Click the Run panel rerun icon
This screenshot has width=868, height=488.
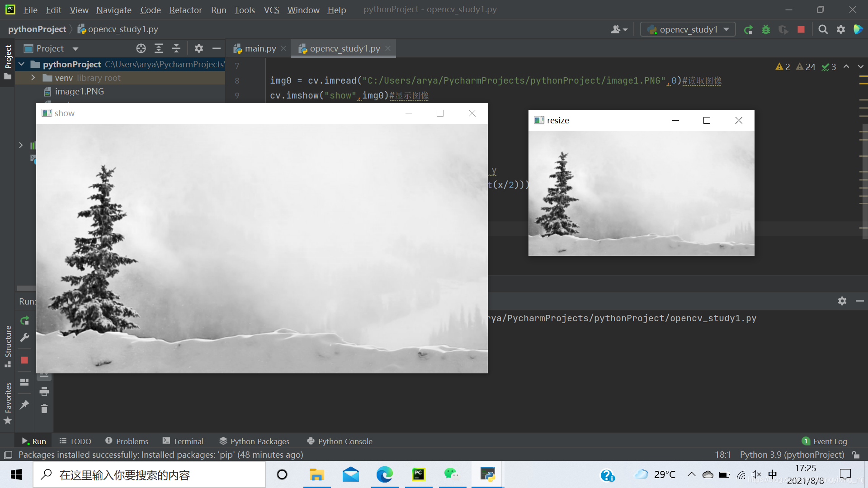click(x=25, y=320)
